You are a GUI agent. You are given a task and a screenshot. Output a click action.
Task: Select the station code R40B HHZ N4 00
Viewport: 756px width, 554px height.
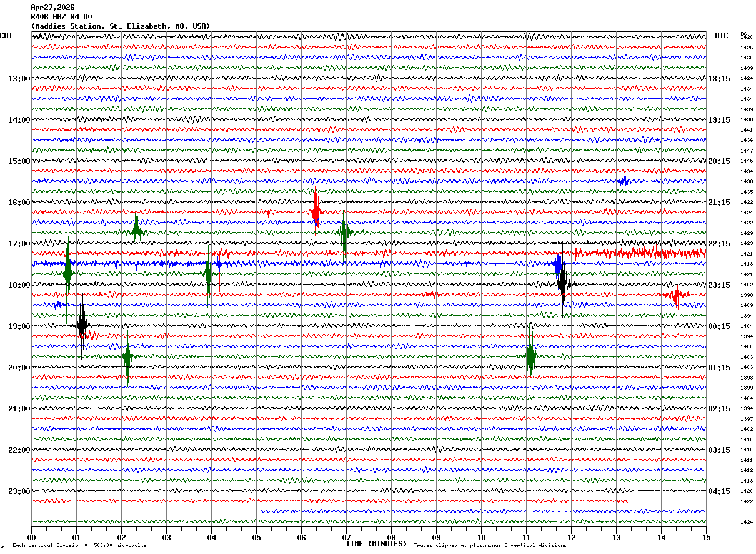61,17
